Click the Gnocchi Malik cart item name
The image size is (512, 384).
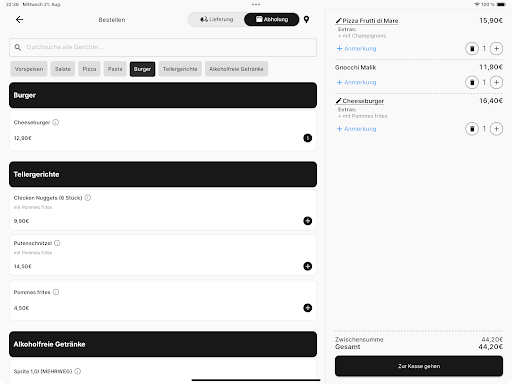355,67
